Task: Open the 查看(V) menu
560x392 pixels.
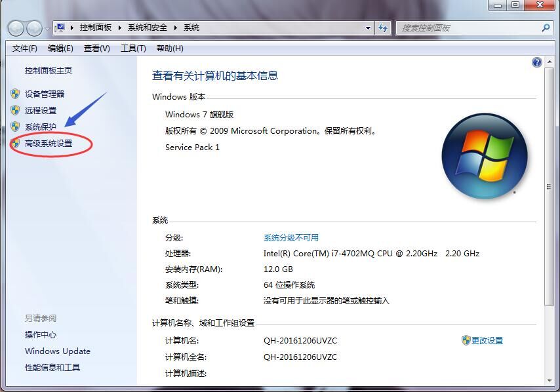Action: [x=97, y=49]
